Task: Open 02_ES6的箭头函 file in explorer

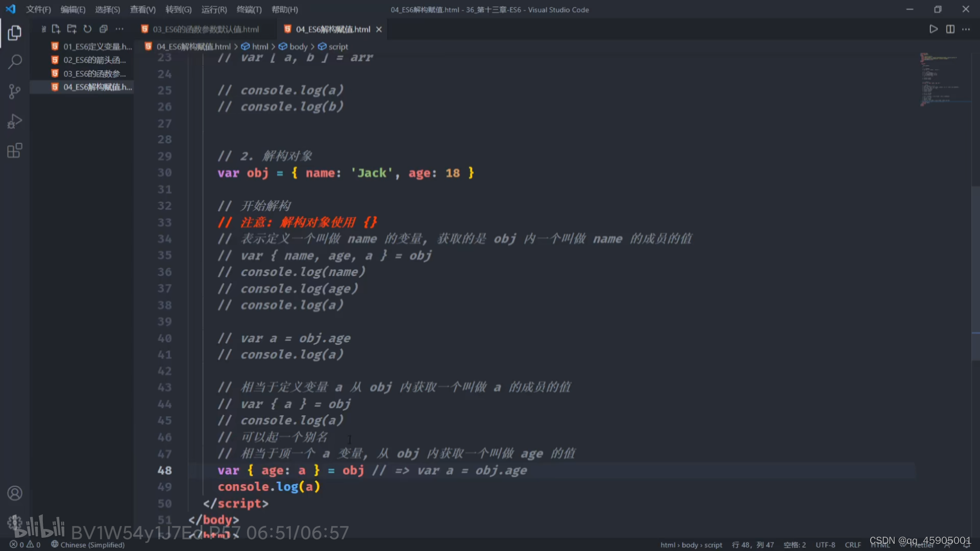Action: 94,60
